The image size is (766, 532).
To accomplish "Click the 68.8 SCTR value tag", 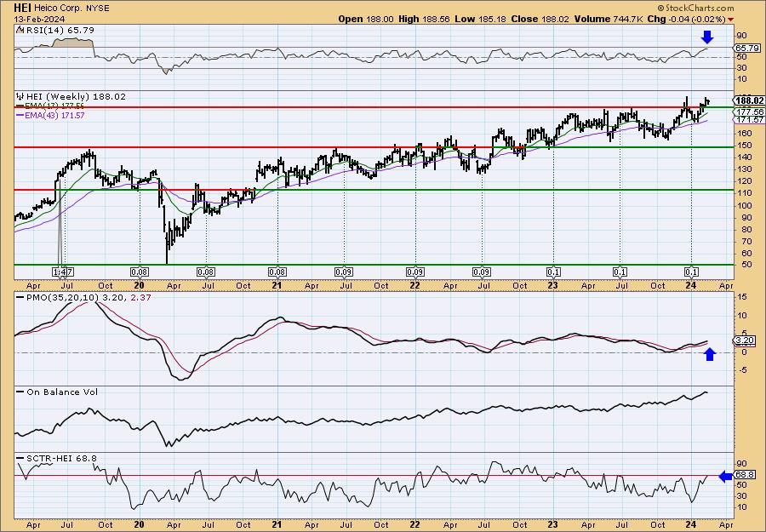I will [745, 475].
